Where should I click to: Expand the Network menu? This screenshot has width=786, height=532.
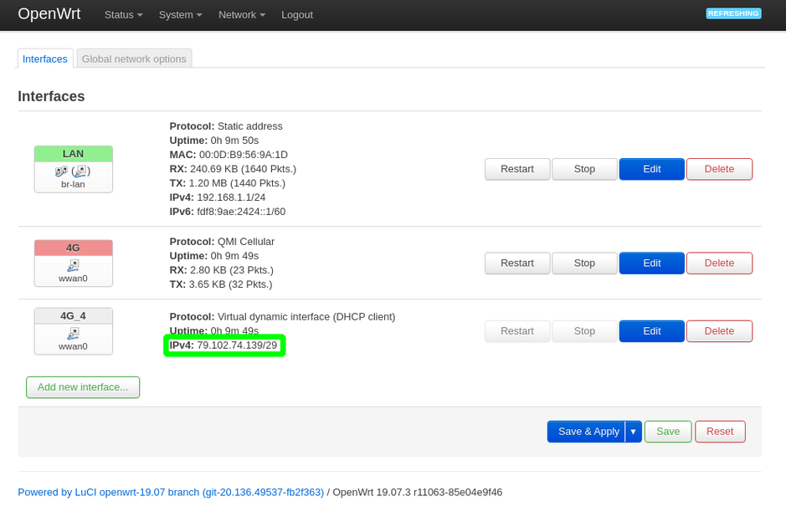(241, 14)
